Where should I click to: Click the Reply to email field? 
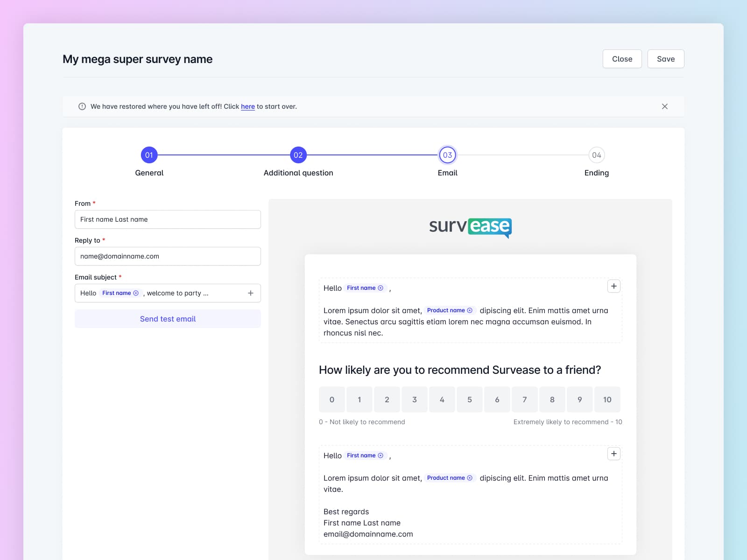click(168, 256)
